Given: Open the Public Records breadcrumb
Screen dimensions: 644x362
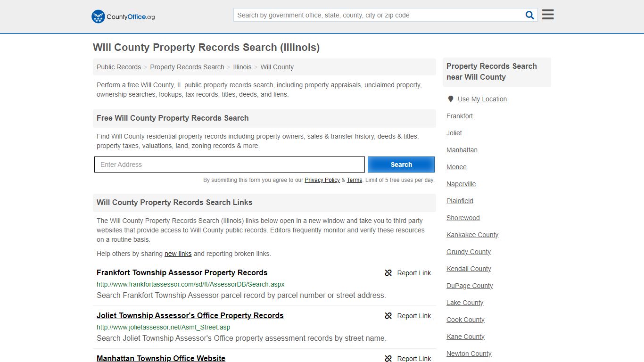Looking at the screenshot, I should (x=119, y=67).
